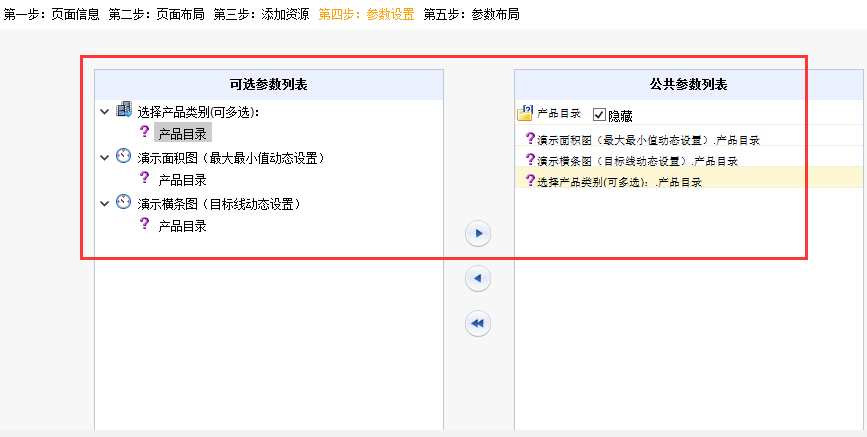Viewport: 867px width, 437px height.
Task: Click the 选择产品类别(可多选) resource icon
Action: (124, 110)
